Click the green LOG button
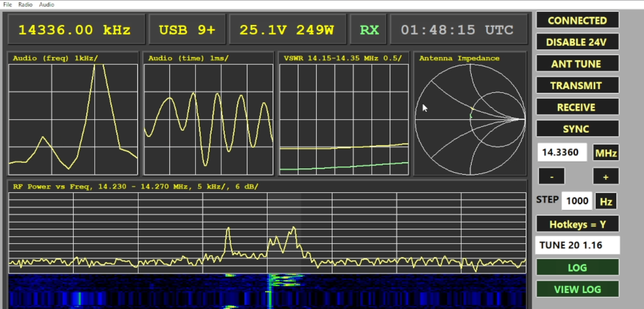 [577, 268]
